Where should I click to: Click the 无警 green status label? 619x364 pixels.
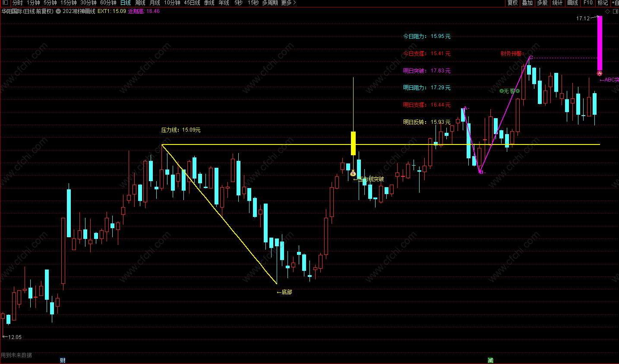pos(509,91)
